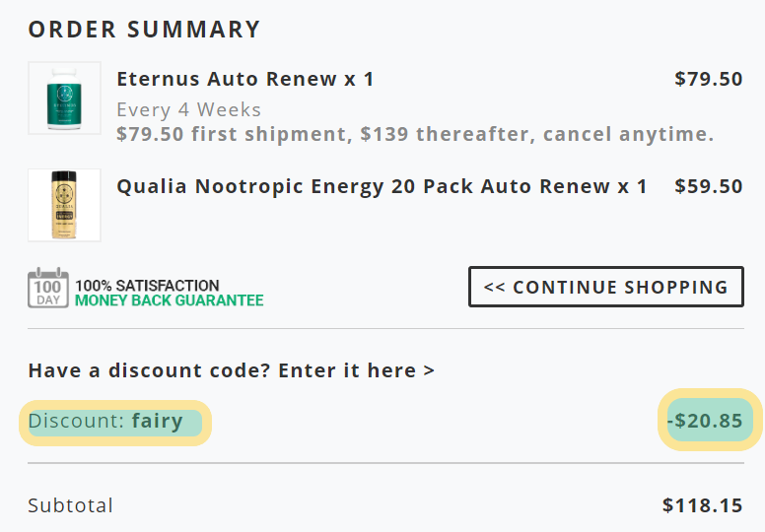
Task: Click the Continue Shopping button
Action: (x=606, y=287)
